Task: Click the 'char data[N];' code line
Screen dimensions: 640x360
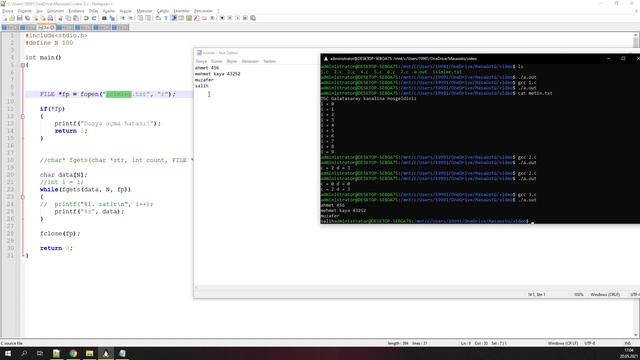Action: [64, 175]
